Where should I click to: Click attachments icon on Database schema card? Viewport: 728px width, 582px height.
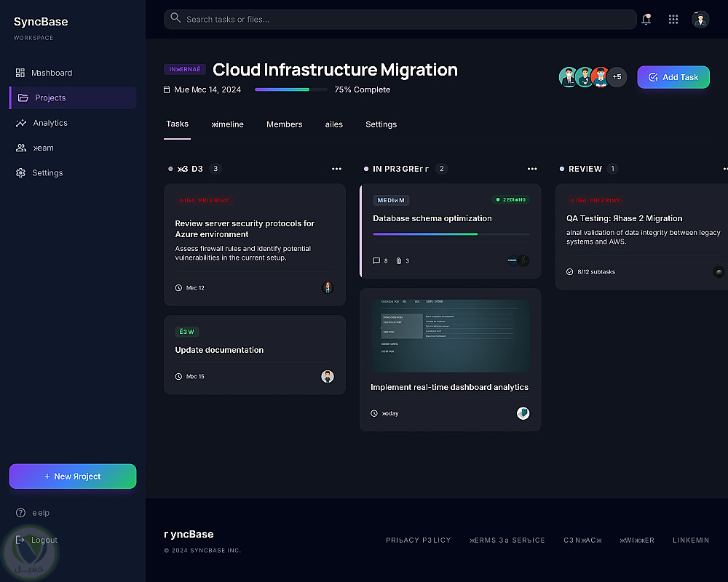[x=398, y=261]
